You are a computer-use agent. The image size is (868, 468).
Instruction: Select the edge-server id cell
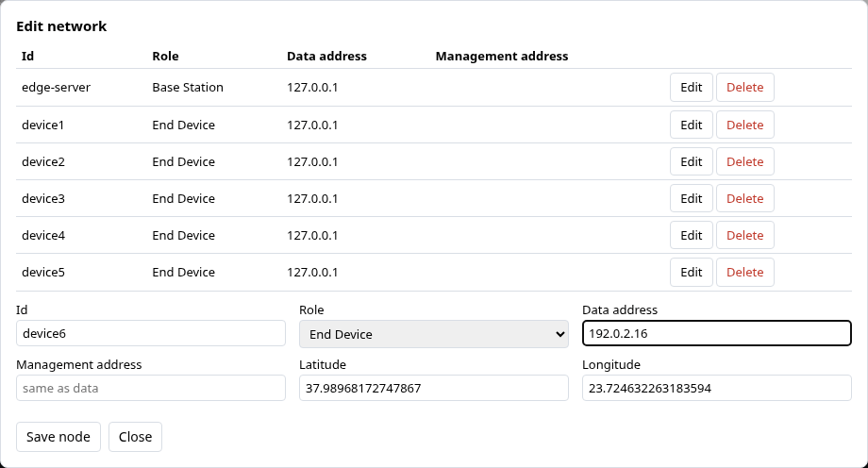pos(56,88)
